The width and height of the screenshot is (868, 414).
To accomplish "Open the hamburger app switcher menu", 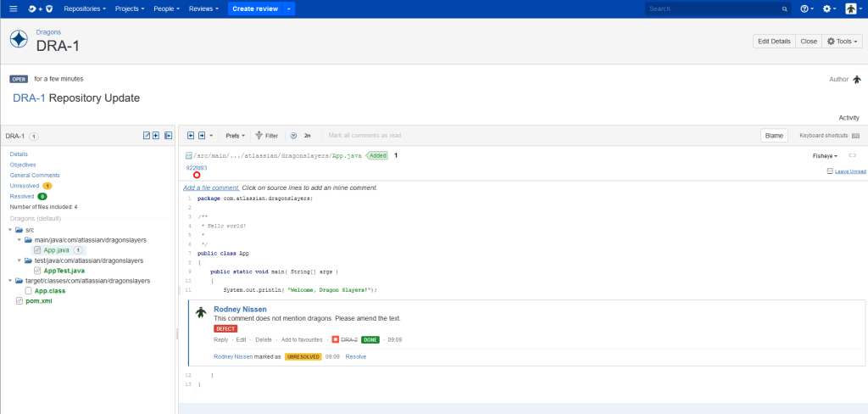I will [13, 8].
